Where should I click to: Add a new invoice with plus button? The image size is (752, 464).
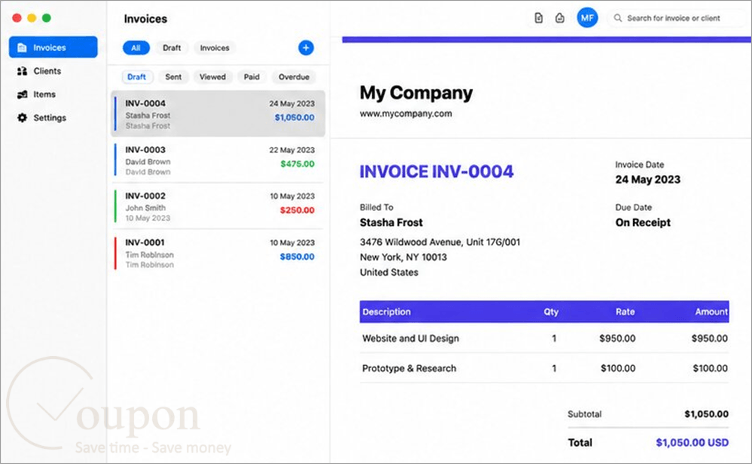[x=306, y=48]
